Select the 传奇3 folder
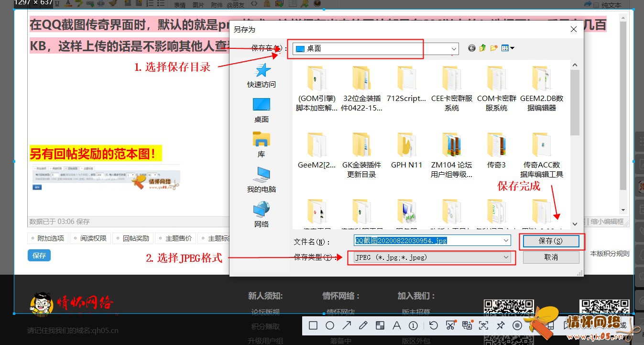This screenshot has width=644, height=345. [497, 151]
